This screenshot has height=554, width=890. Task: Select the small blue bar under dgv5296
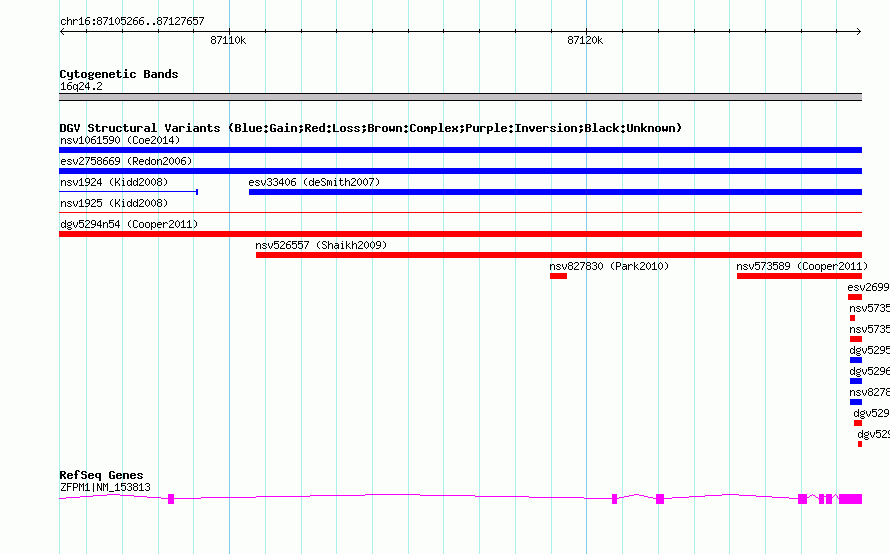856,381
